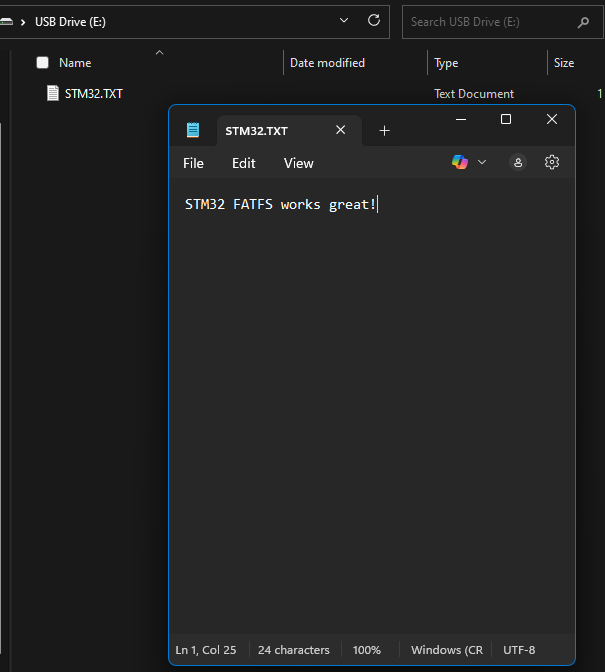Click the search magnifier icon
Screen dimensions: 605x672
click(x=583, y=22)
